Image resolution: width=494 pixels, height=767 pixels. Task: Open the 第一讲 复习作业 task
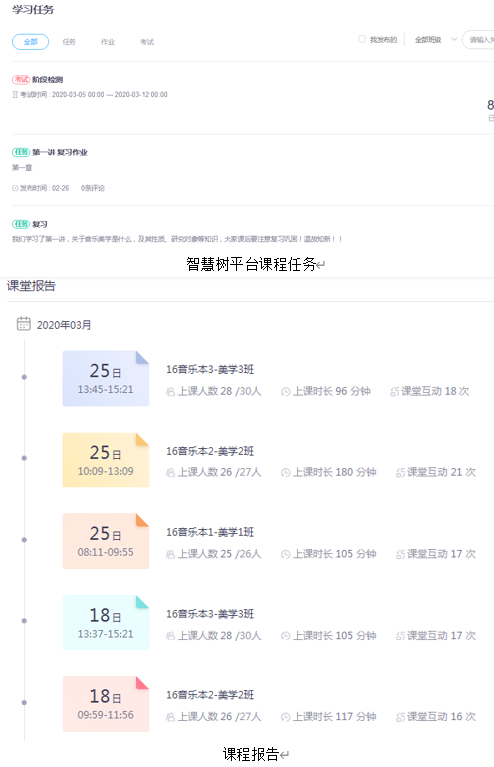tap(60, 152)
